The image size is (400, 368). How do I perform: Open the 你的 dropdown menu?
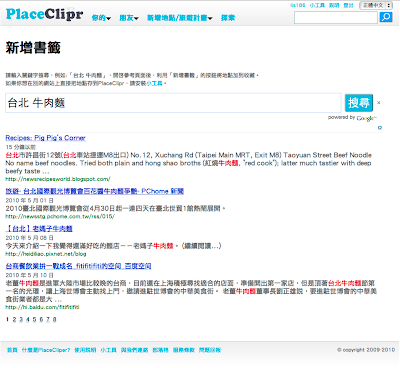pyautogui.click(x=101, y=18)
